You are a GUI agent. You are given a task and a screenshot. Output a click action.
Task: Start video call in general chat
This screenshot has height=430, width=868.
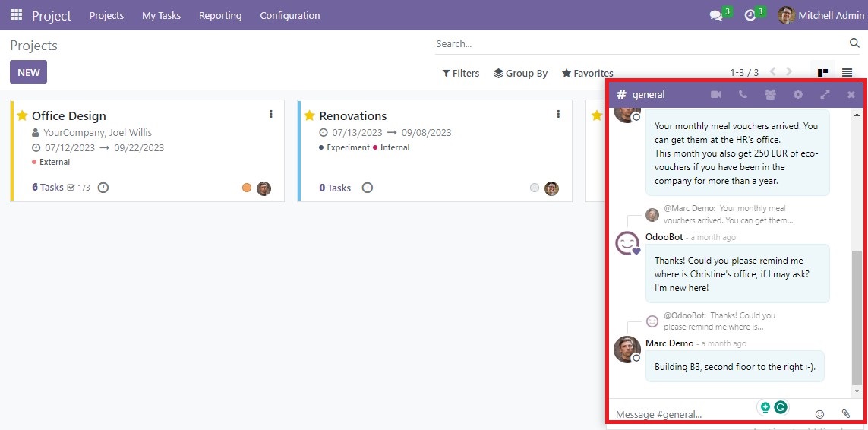[716, 95]
